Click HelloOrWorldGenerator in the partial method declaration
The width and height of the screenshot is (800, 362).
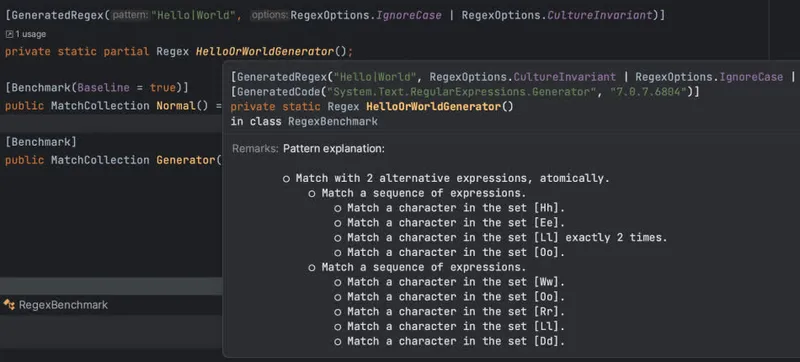[x=264, y=51]
